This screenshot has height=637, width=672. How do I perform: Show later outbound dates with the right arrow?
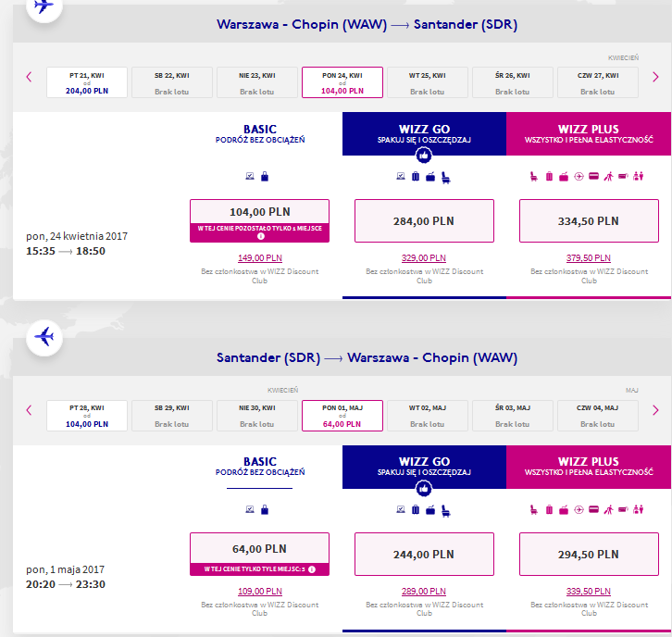point(655,77)
